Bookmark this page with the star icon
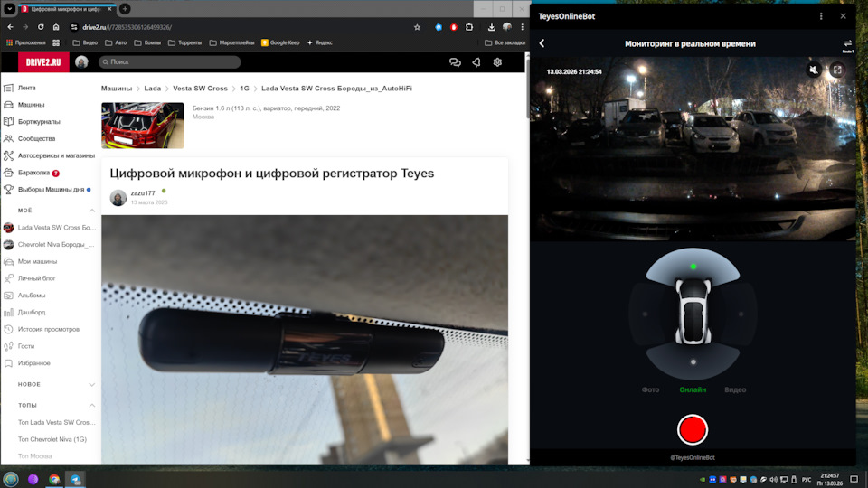Screen dimensions: 868x488 click(417, 27)
